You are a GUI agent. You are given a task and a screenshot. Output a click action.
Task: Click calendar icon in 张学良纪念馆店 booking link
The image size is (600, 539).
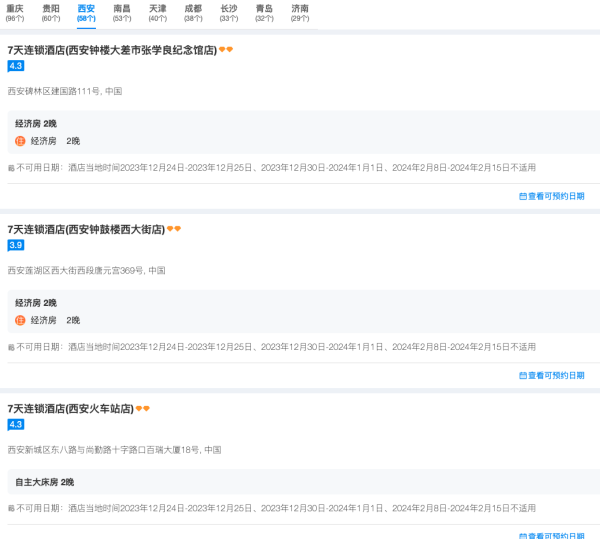523,197
